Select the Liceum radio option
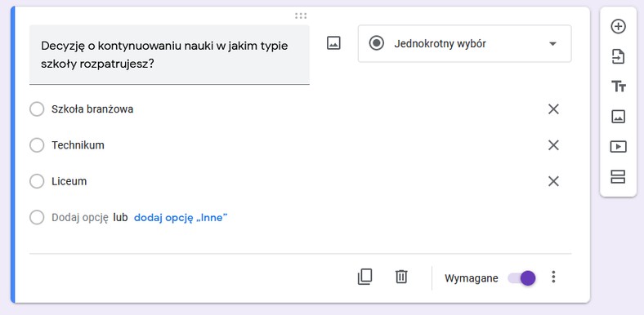 point(37,181)
